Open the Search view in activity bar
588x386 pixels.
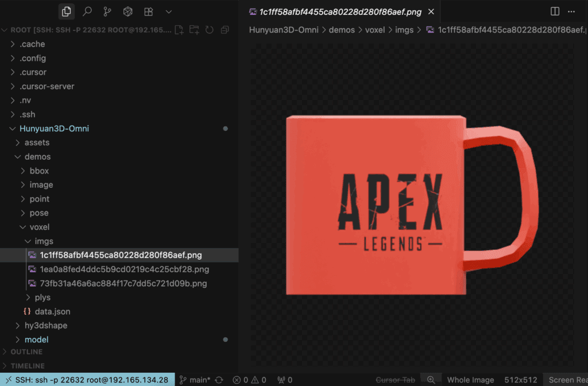[87, 11]
